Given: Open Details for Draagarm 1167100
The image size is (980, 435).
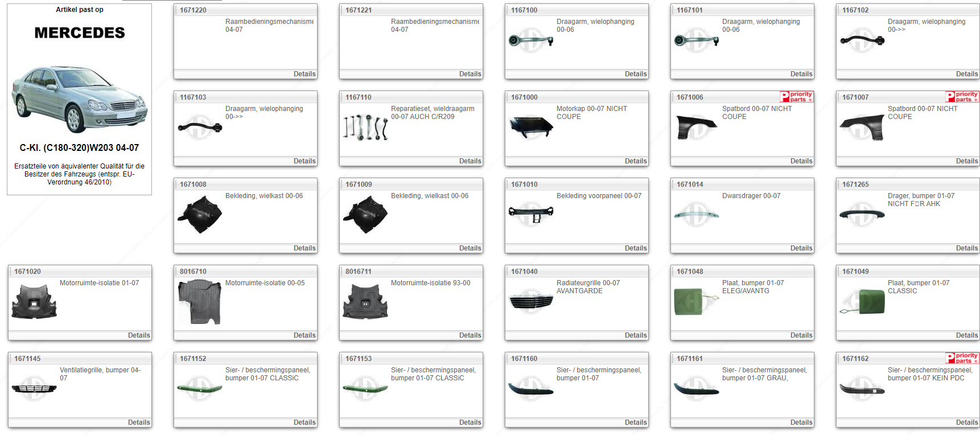Looking at the screenshot, I should [x=636, y=74].
